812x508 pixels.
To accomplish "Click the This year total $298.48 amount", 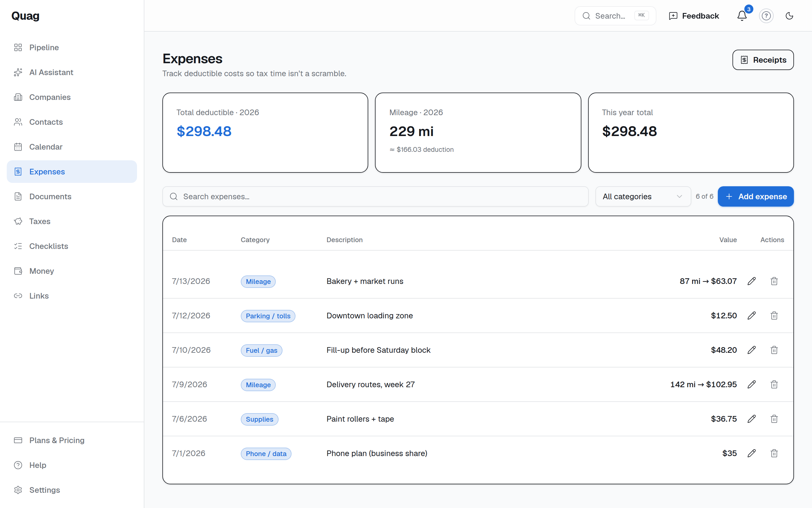I will [x=629, y=131].
